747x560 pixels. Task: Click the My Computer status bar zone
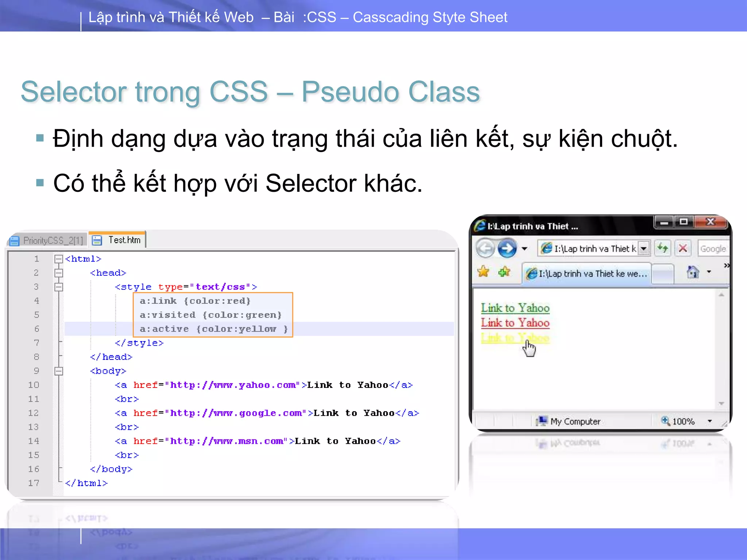click(x=568, y=421)
